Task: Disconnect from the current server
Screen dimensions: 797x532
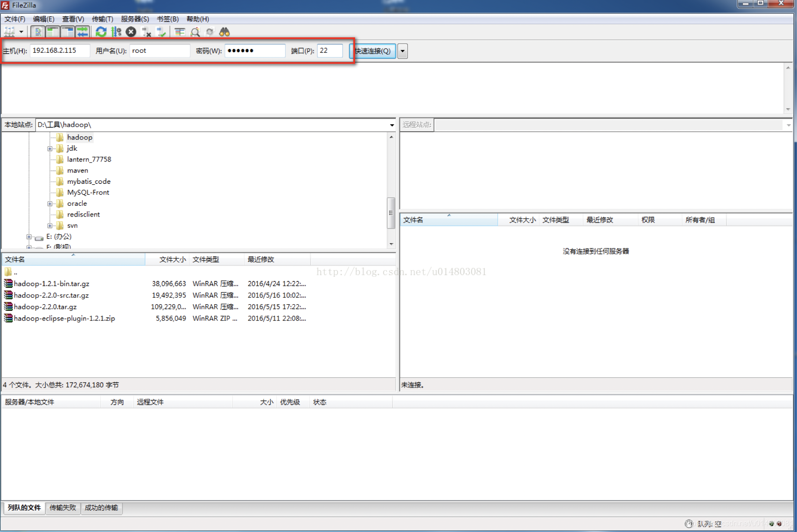Action: pyautogui.click(x=146, y=32)
